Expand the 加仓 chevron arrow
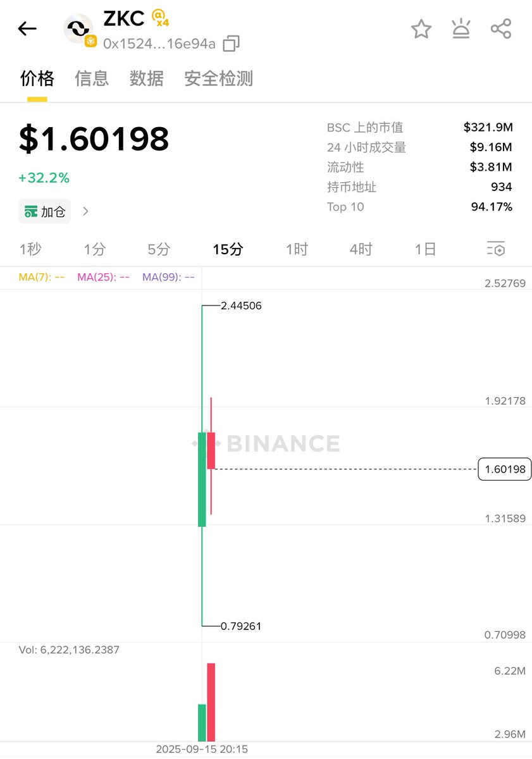532x759 pixels. pos(86,211)
